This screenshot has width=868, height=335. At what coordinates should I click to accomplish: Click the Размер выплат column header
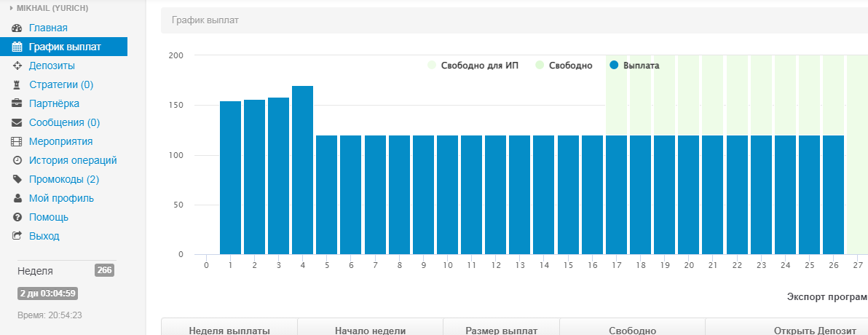(x=501, y=331)
